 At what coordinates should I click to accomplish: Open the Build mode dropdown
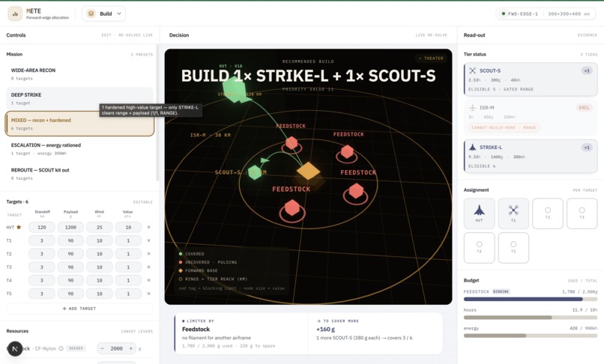click(103, 13)
